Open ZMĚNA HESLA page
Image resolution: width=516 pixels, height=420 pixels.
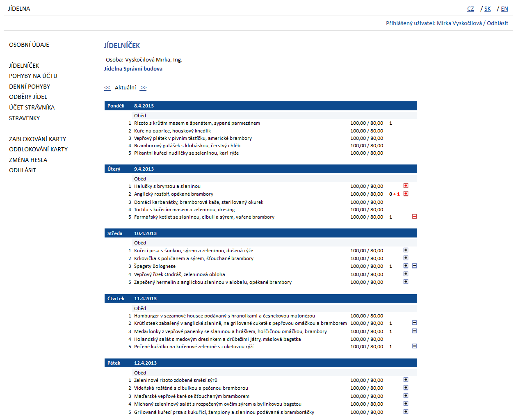point(28,160)
